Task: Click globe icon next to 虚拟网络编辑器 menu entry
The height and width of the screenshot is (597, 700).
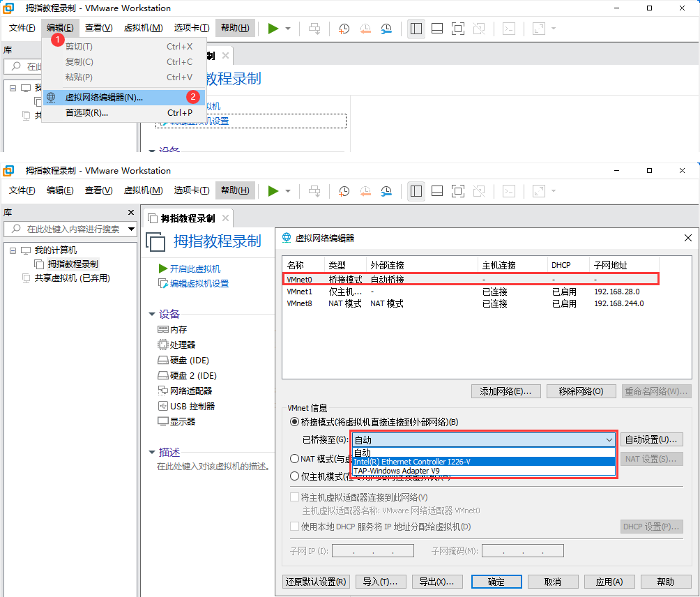Action: pos(51,98)
